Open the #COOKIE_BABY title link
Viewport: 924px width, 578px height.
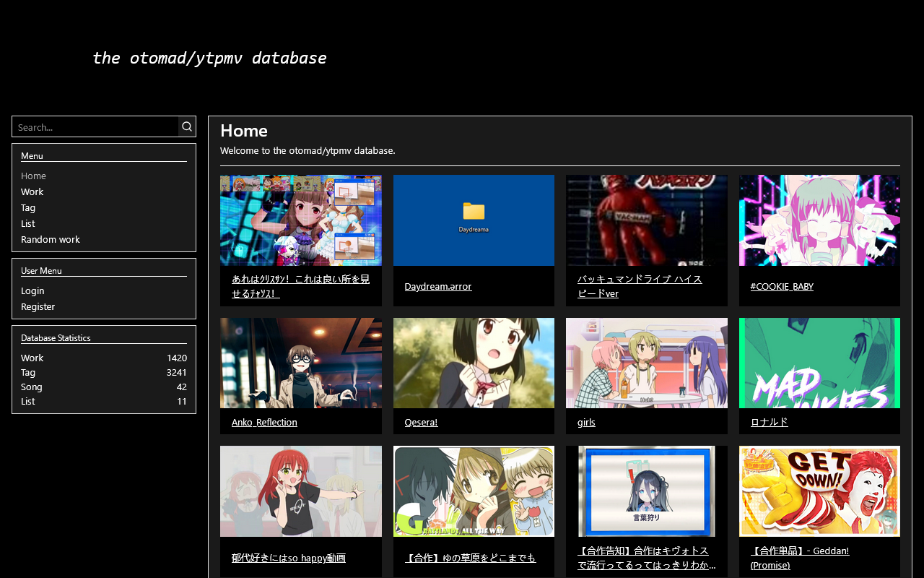coord(782,286)
